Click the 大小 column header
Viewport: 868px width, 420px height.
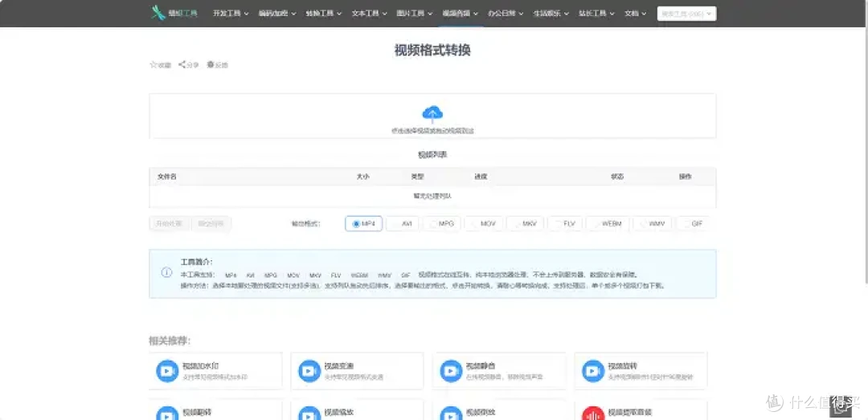coord(362,177)
